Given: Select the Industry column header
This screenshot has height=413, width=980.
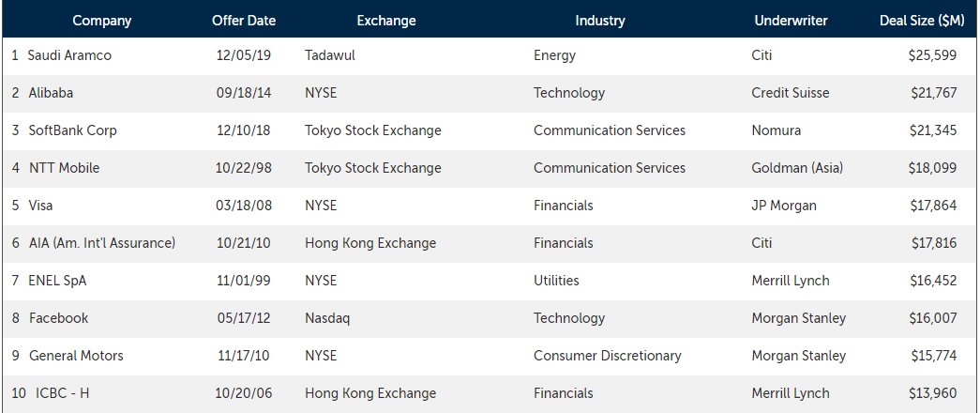Looking at the screenshot, I should 600,20.
